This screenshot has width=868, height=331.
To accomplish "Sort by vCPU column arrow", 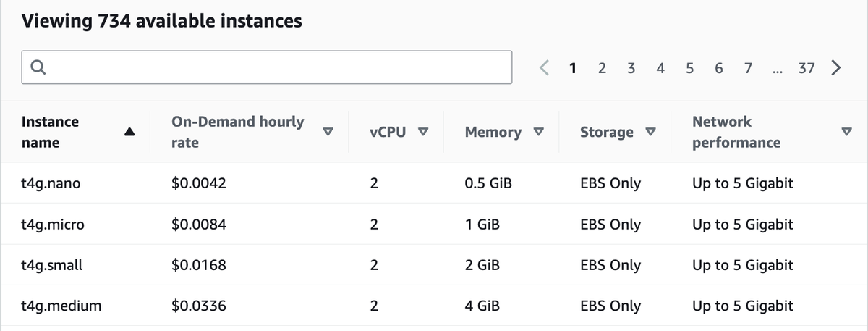I will [x=423, y=132].
